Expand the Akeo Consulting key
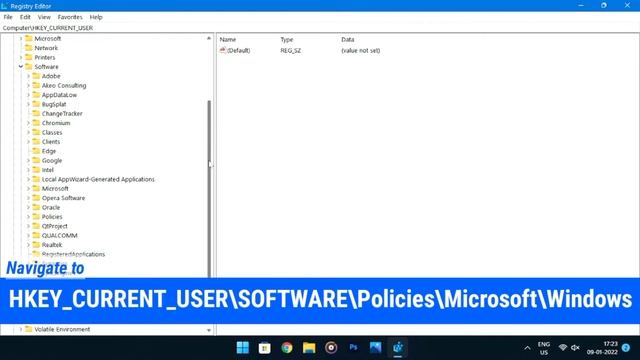Viewport: 640px width, 360px height. (28, 85)
